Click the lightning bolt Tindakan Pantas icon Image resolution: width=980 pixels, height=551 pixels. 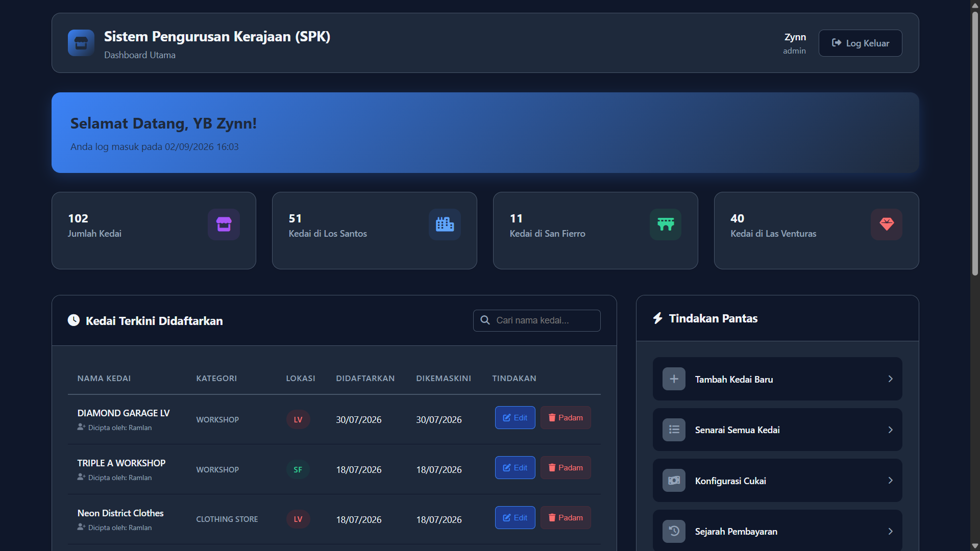[x=658, y=318]
